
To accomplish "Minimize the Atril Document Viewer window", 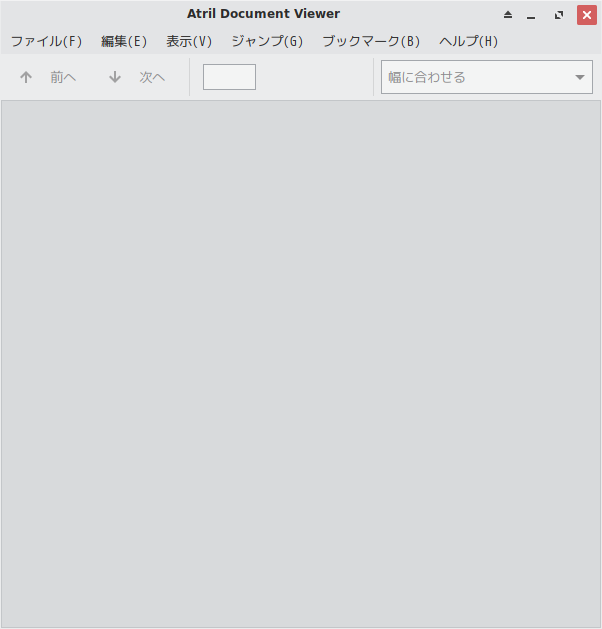I will (x=531, y=16).
